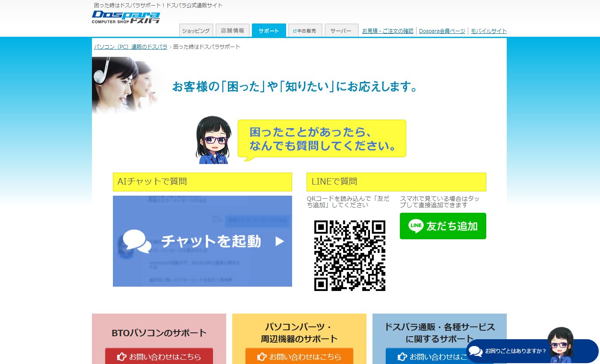
Task: Click the thumbs-up icon on BTO support button
Action: click(x=122, y=357)
